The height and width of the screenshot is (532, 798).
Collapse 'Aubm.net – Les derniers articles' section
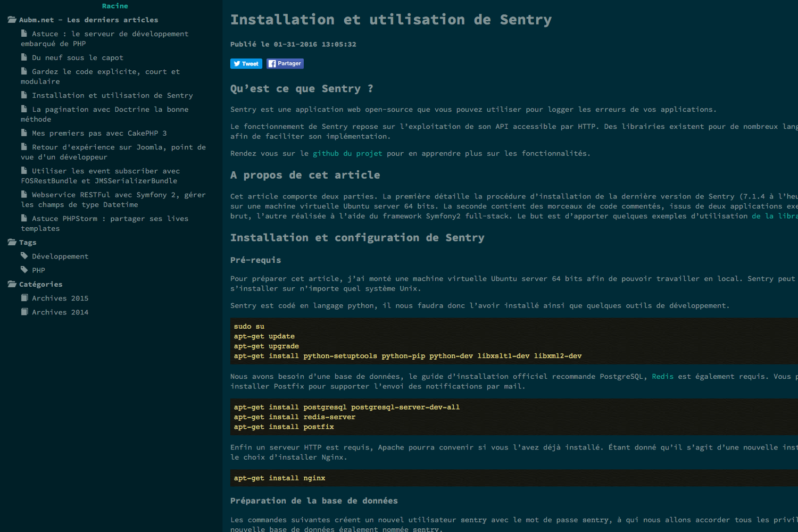coord(89,20)
